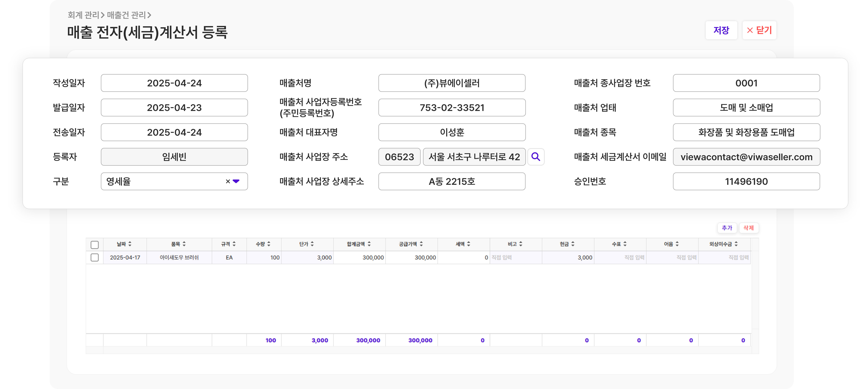Image resolution: width=868 pixels, height=389 pixels.
Task: Click the postal code field 06523
Action: point(399,157)
